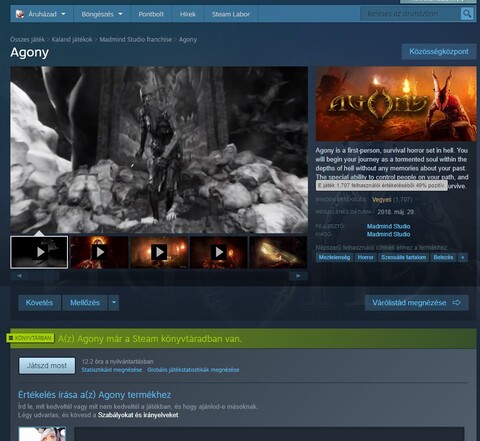Open the Böngészés dropdown menu
Image resolution: width=480 pixels, height=441 pixels.
pyautogui.click(x=102, y=14)
